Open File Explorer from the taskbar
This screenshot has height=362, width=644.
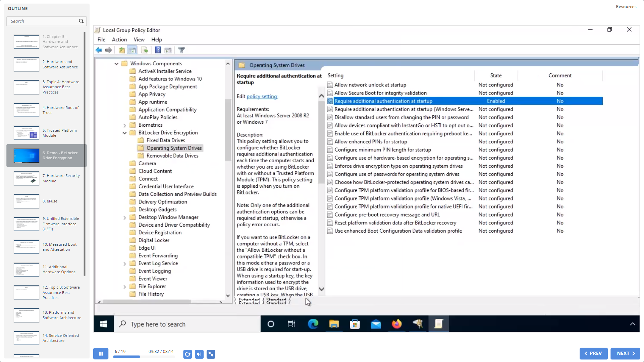tap(334, 324)
